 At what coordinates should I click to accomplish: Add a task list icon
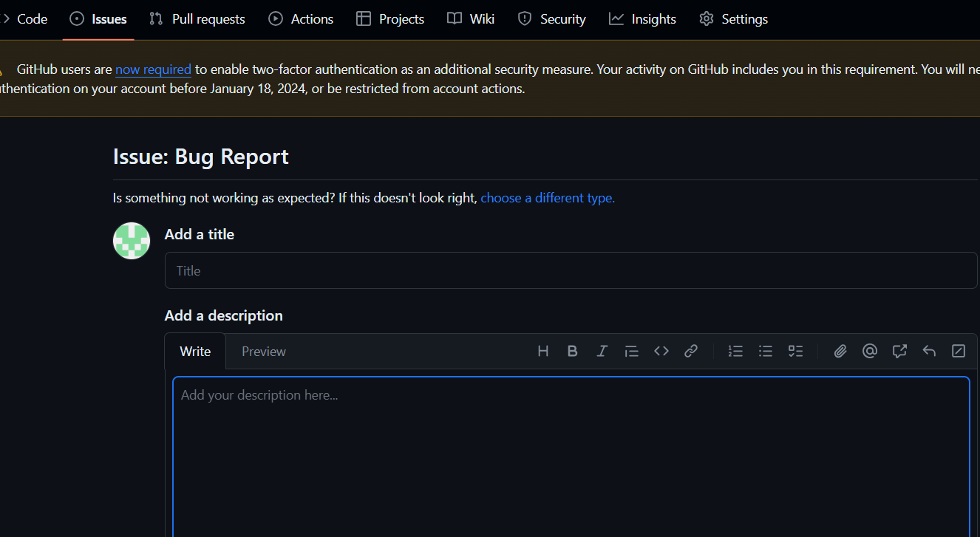click(795, 352)
